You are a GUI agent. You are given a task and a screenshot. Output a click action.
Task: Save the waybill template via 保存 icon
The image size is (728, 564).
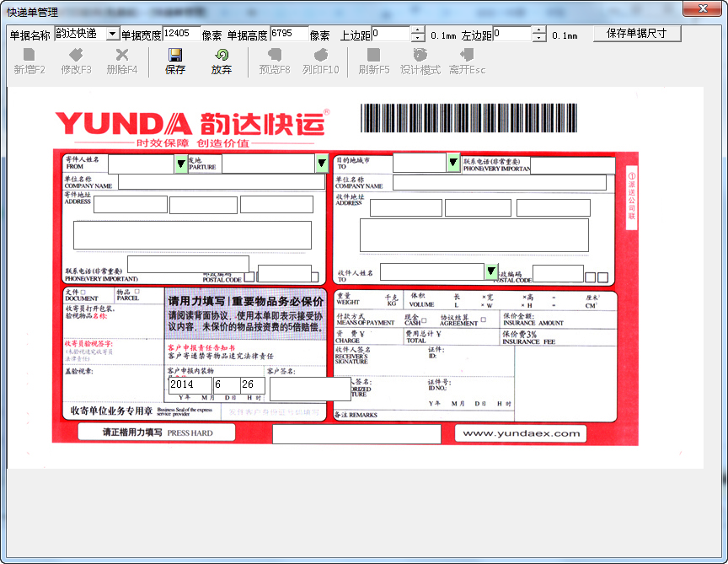[175, 61]
